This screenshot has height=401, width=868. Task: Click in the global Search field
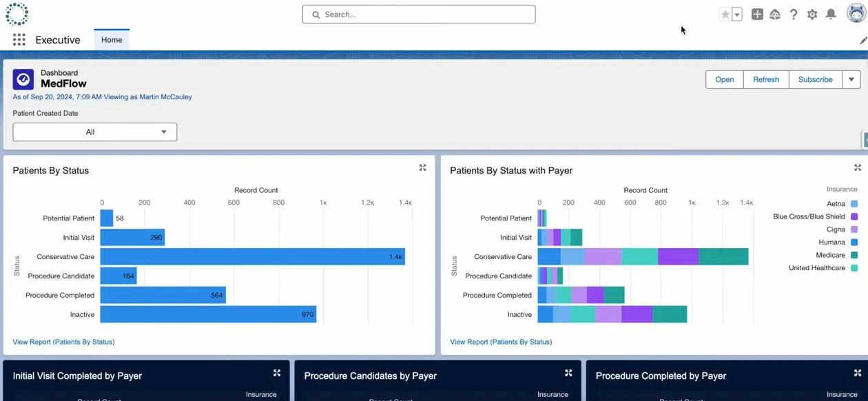[419, 14]
